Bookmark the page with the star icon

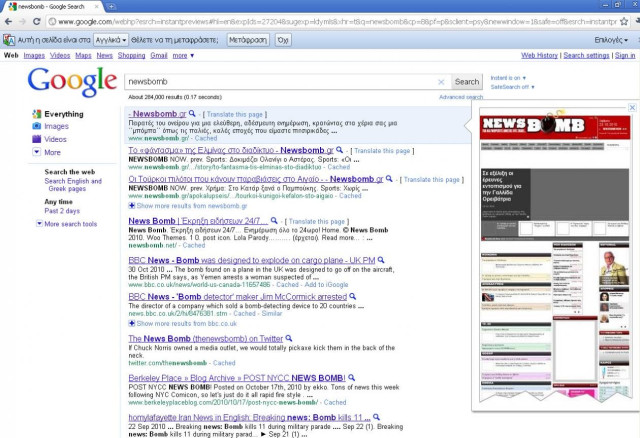(x=624, y=22)
